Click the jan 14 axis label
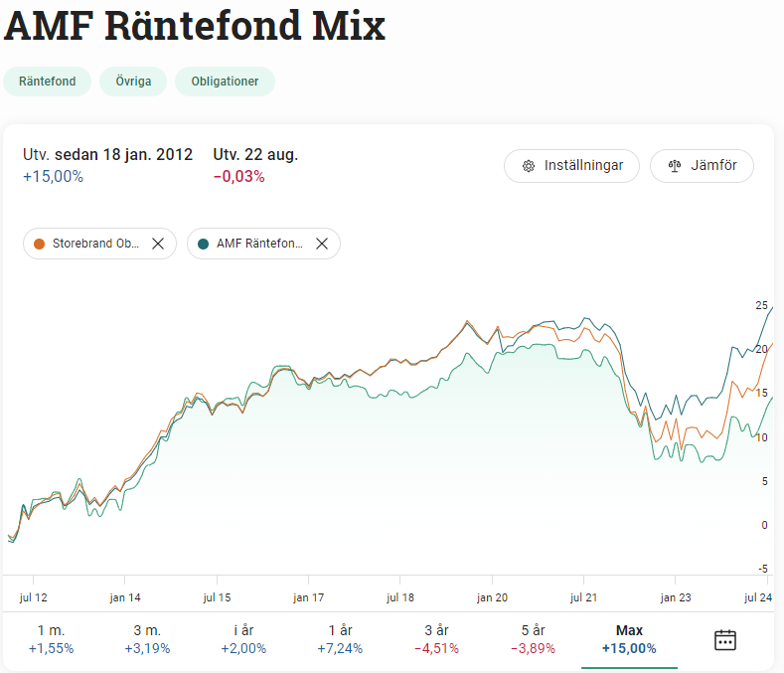 (x=125, y=597)
